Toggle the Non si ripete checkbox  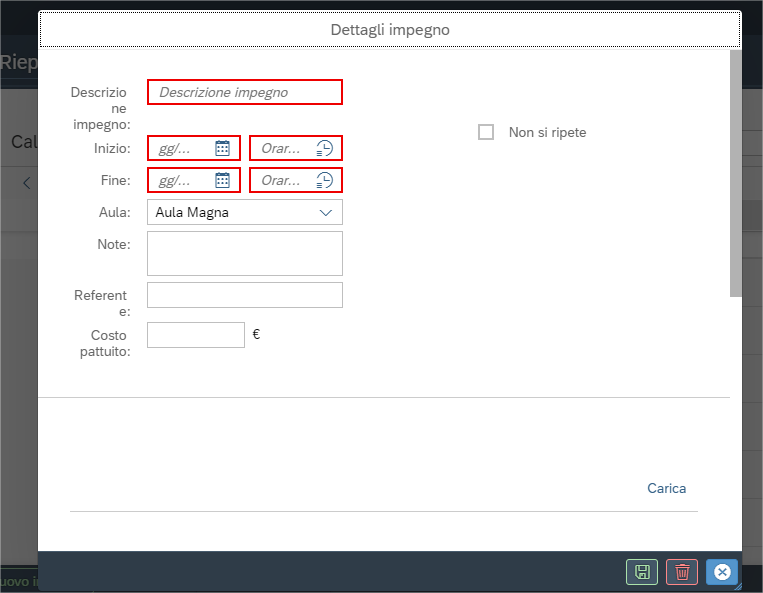[x=486, y=132]
